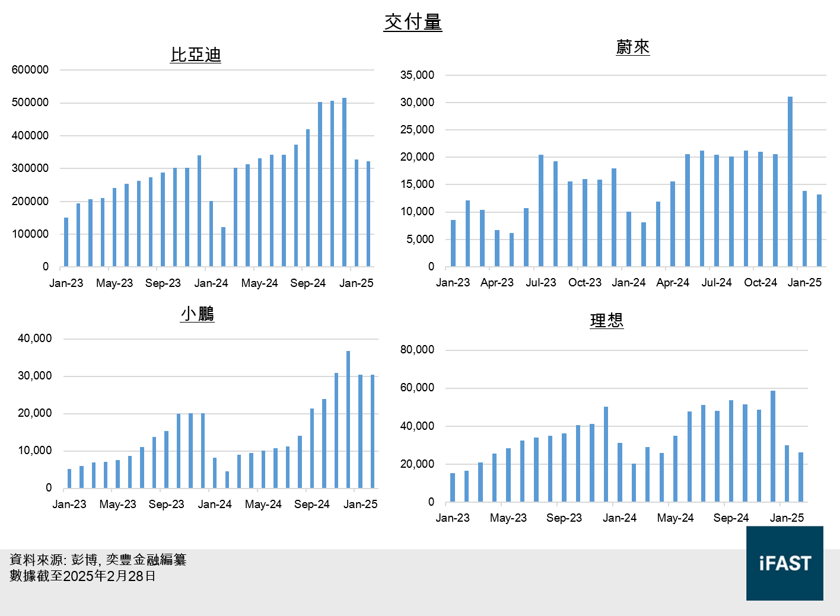Screen dimensions: 840x616
Task: Click the 交付量 main chart title
Action: tap(413, 21)
